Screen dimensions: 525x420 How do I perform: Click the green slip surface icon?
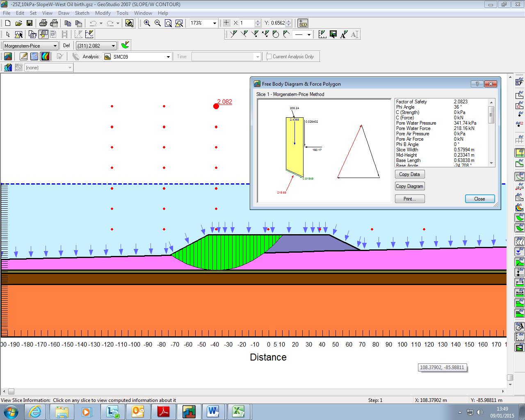(x=126, y=45)
